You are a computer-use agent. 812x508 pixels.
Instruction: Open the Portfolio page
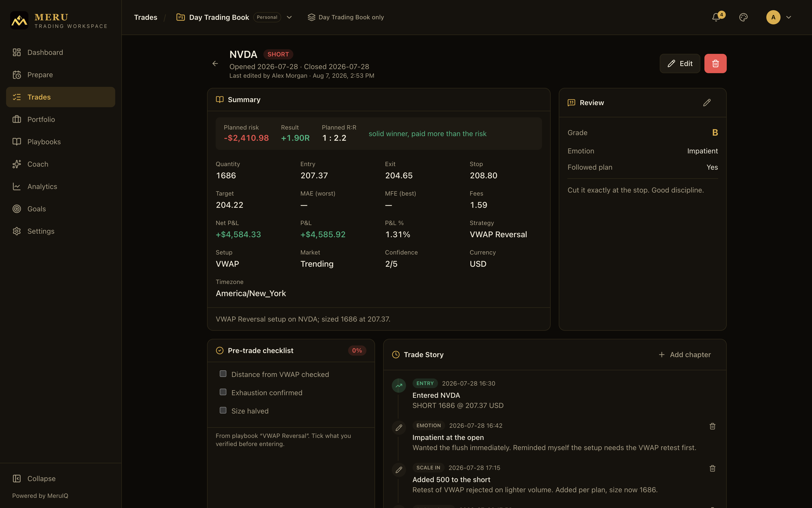60,119
